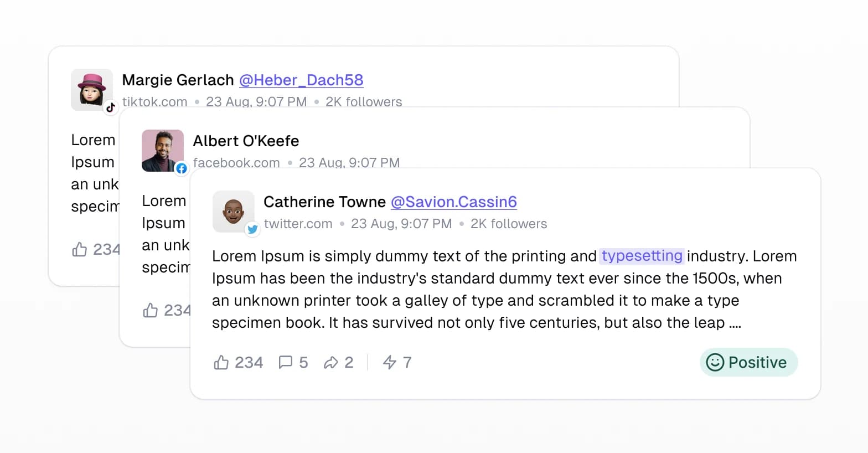Click the comment bubble icon on Catherine's post
Image resolution: width=868 pixels, height=453 pixels.
click(286, 363)
